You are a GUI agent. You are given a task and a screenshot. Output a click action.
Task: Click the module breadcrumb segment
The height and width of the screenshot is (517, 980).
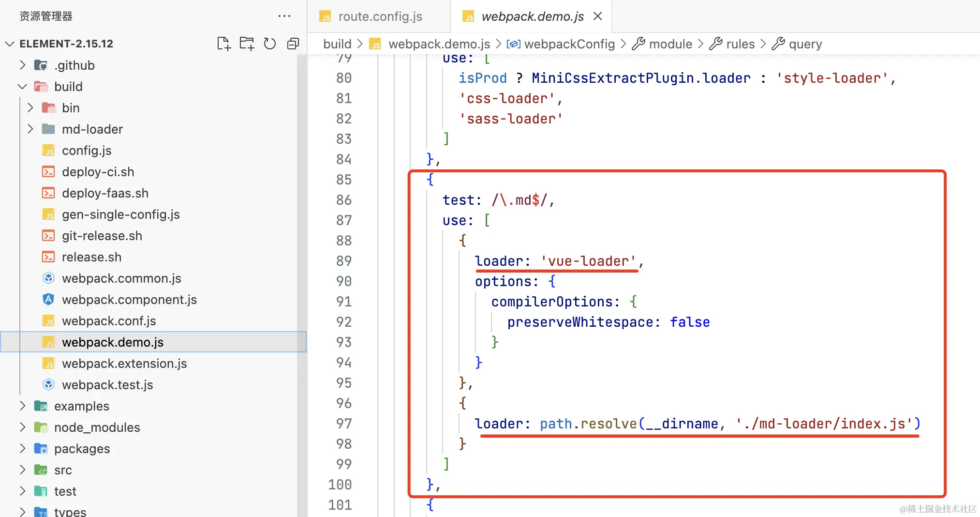[670, 44]
